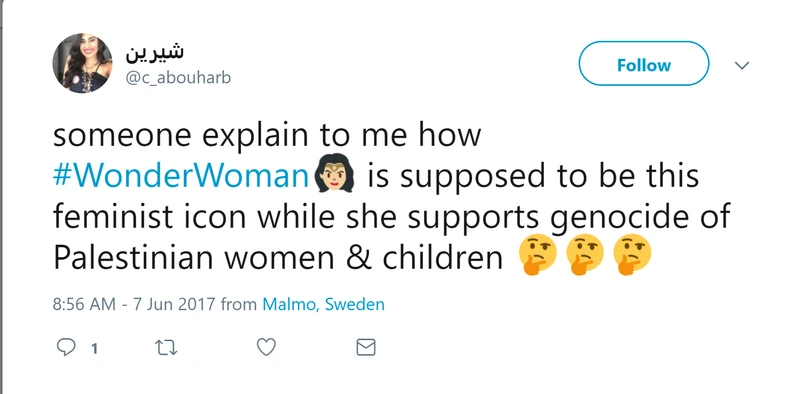This screenshot has width=800, height=394.
Task: Follow the user with the Follow button
Action: [x=643, y=63]
